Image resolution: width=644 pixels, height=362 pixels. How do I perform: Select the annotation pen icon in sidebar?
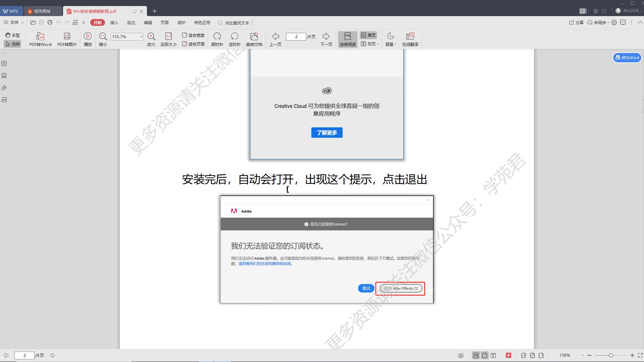(x=4, y=87)
